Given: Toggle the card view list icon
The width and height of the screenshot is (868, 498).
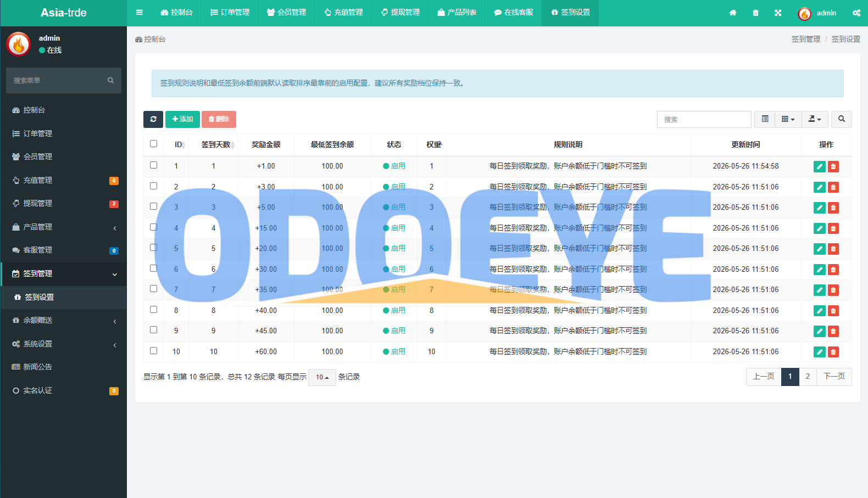Looking at the screenshot, I should (x=765, y=119).
